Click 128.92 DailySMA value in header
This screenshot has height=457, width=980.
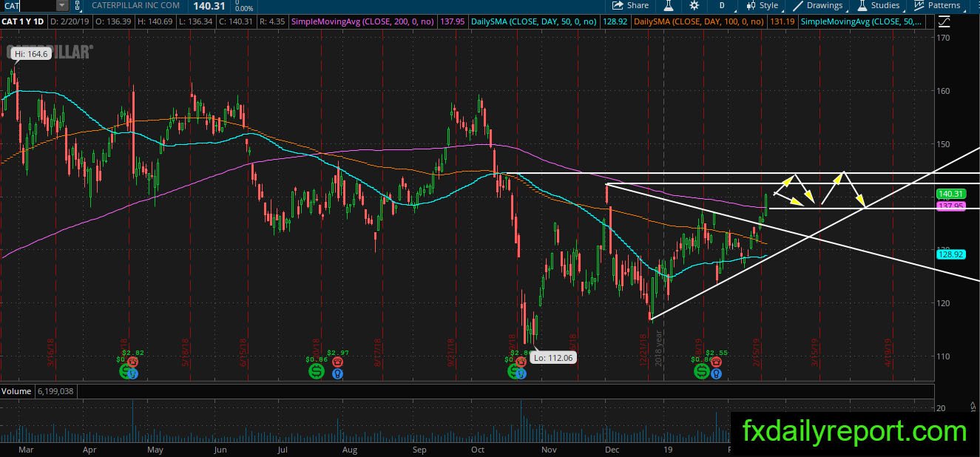[614, 22]
